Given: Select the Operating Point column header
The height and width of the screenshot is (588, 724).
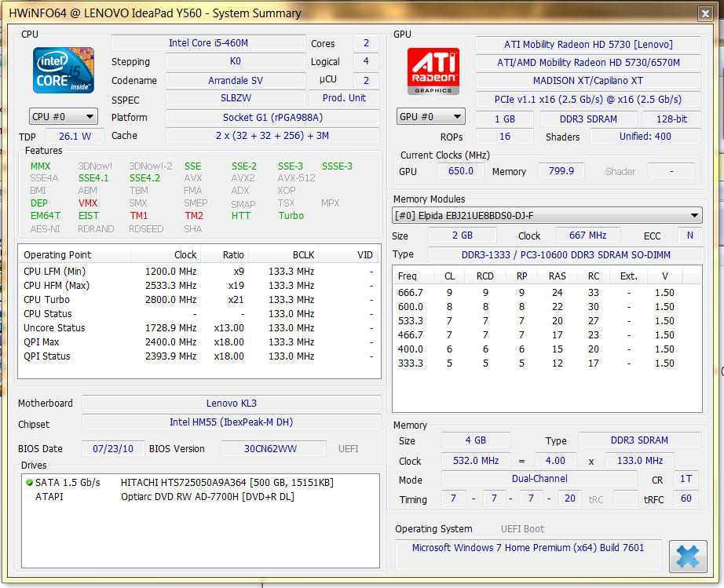Looking at the screenshot, I should (75, 255).
